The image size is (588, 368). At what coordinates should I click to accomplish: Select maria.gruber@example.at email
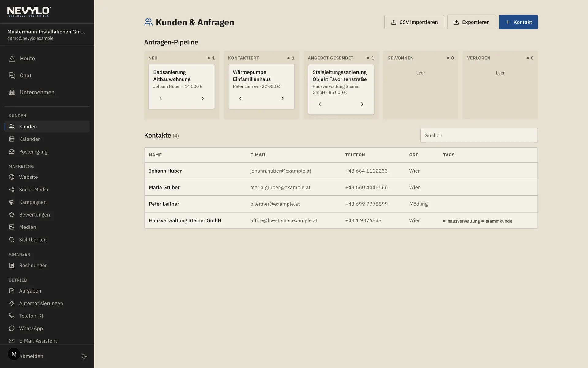[280, 187]
